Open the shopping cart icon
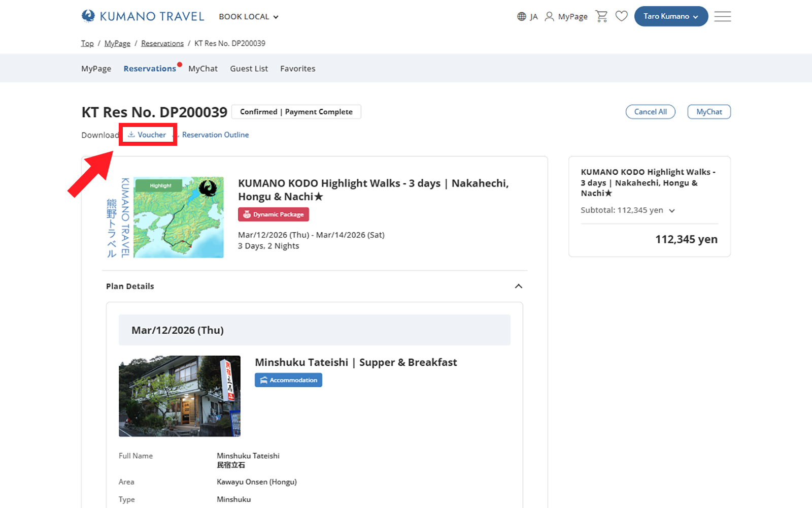The width and height of the screenshot is (812, 508). [x=601, y=16]
